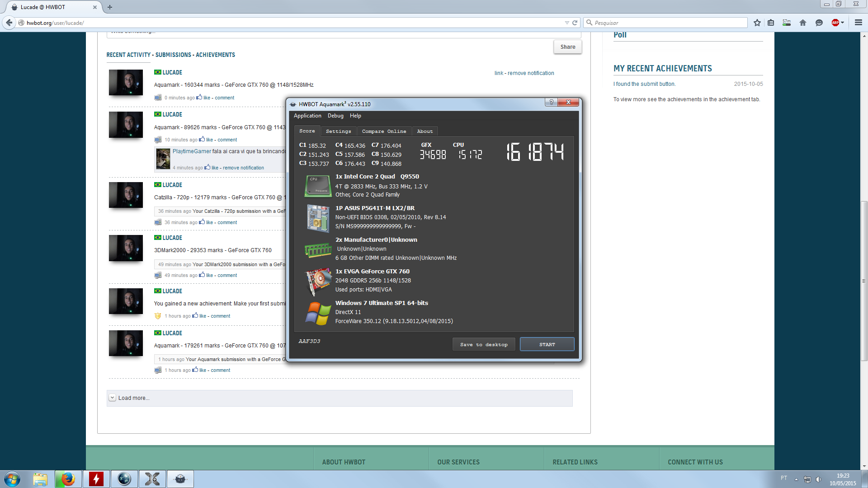Viewport: 868px width, 488px height.
Task: Switch to the Settings tab in Aquamark
Action: [338, 131]
